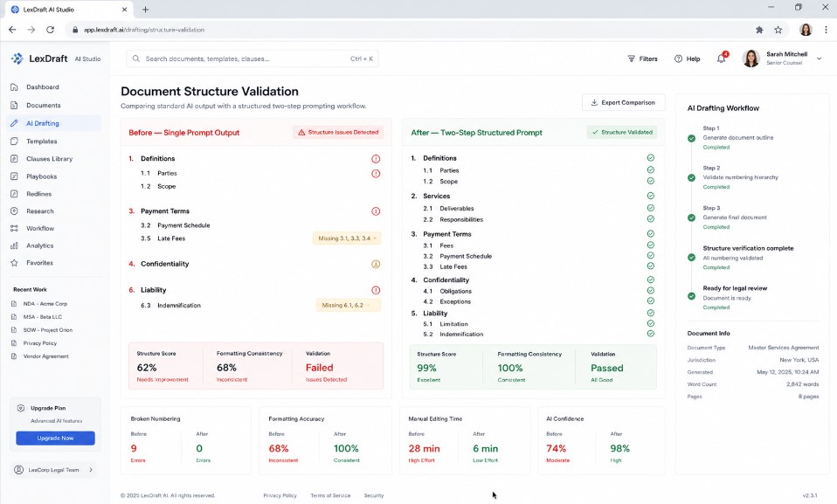
Task: Open Templates in the sidebar
Action: click(x=42, y=142)
